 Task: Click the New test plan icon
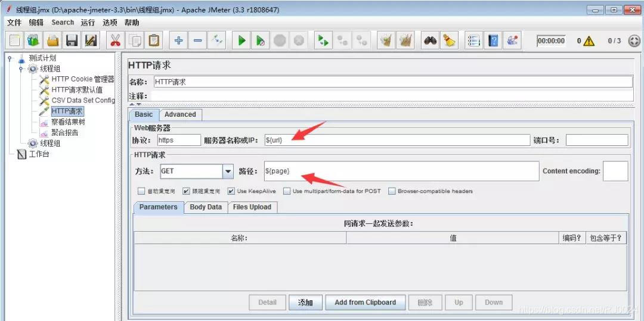pyautogui.click(x=15, y=40)
